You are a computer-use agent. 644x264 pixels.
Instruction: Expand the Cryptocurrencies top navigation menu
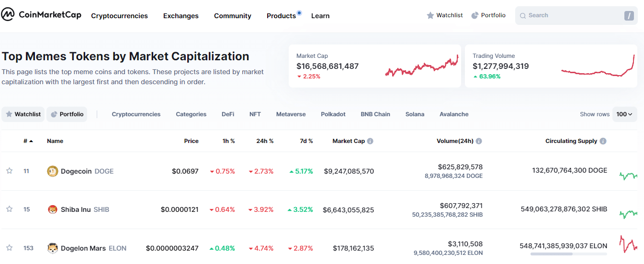pyautogui.click(x=119, y=16)
